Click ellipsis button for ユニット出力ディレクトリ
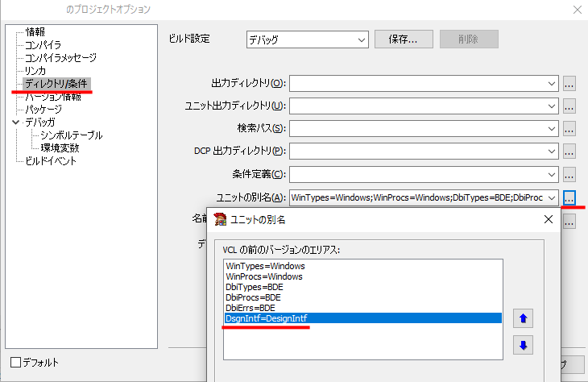 click(x=569, y=106)
